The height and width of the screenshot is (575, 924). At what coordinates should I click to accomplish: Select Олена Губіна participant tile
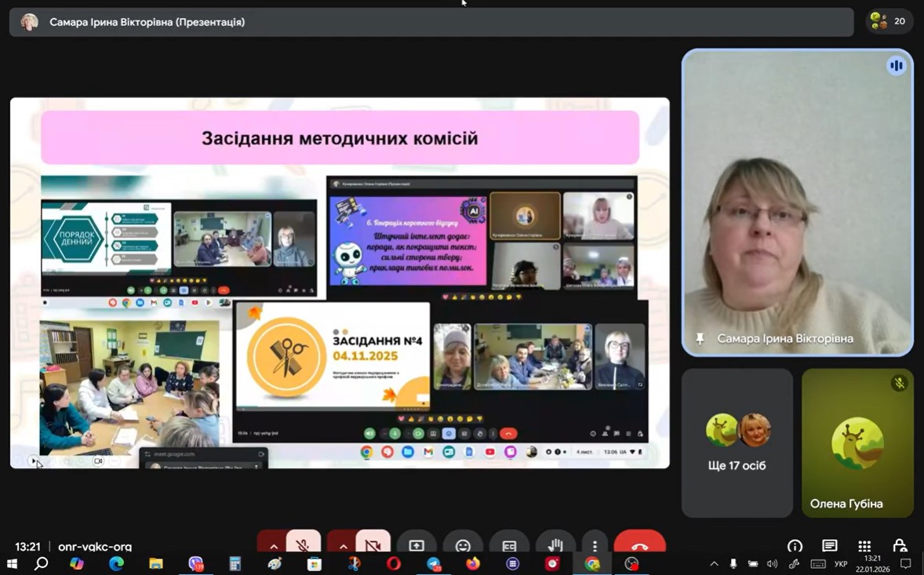[x=857, y=443]
